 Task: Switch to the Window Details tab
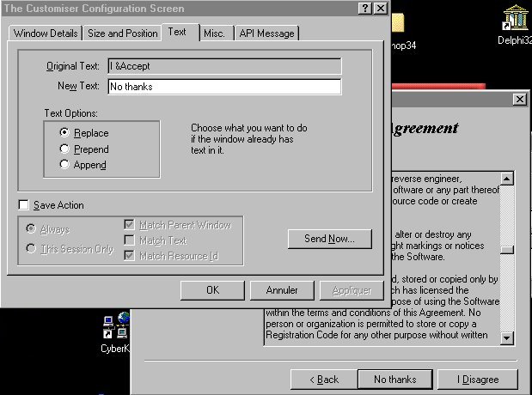(46, 33)
